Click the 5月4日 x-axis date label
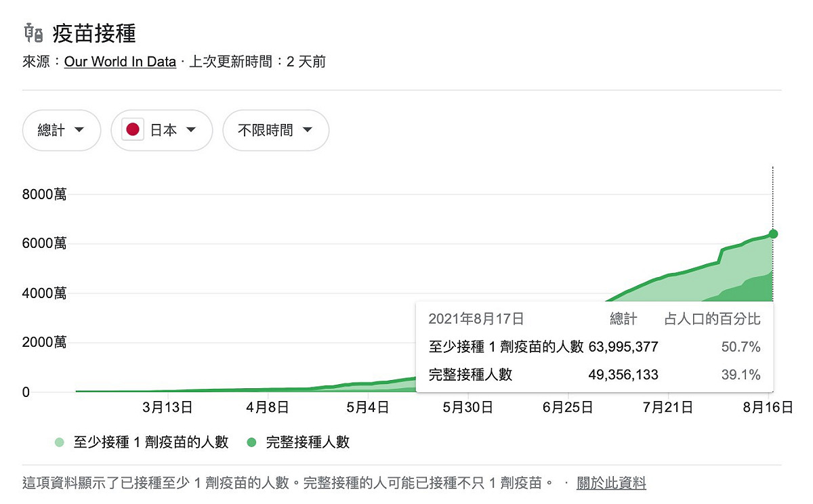Screen dimensions: 813x504 367,407
